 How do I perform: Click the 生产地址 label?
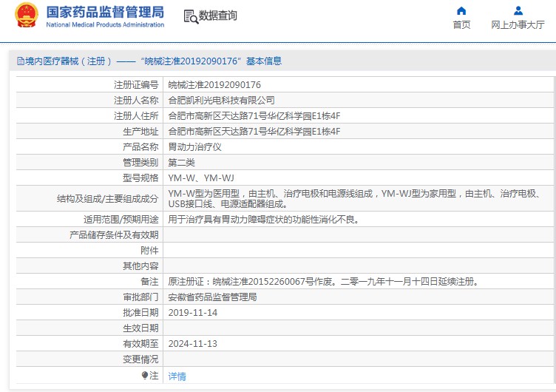pos(140,132)
